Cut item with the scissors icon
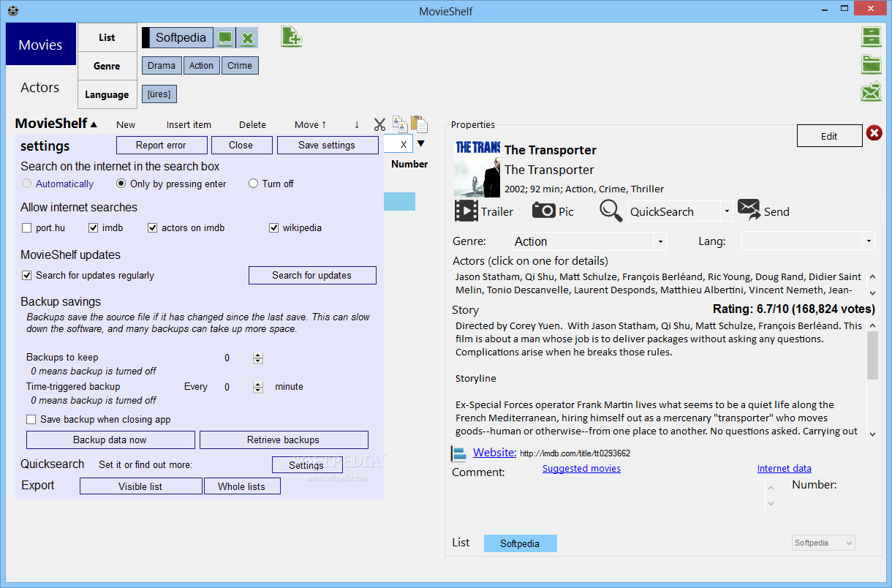Image resolution: width=892 pixels, height=588 pixels. coord(379,124)
